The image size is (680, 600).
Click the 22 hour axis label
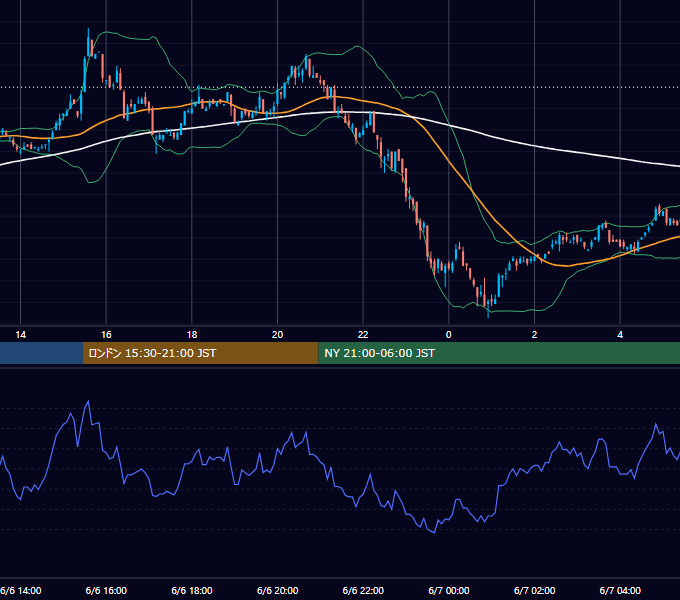click(x=363, y=335)
